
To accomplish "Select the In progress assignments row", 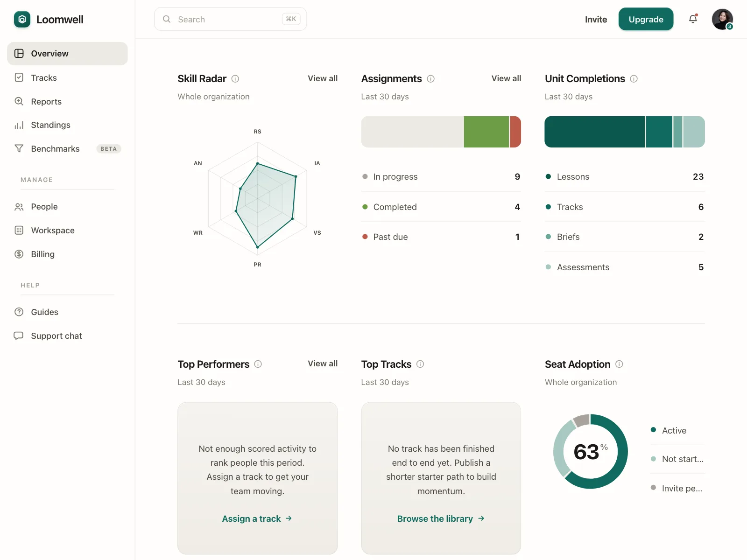I will click(441, 177).
